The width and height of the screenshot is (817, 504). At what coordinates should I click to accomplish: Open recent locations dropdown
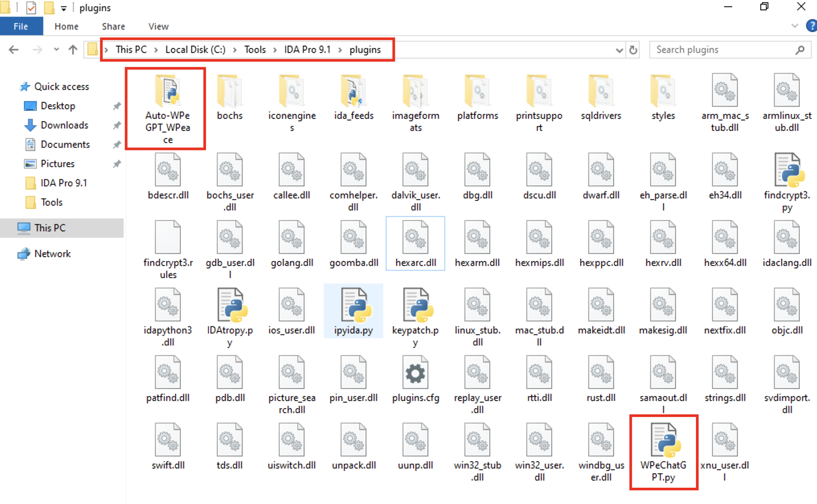[56, 49]
